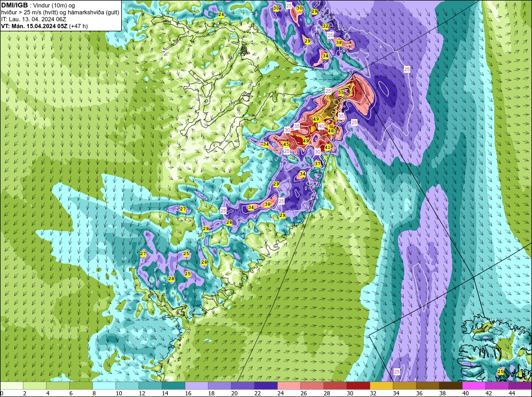The height and width of the screenshot is (397, 532).
Task: Select the dark brown swatch between 38 and 40
Action: [451, 385]
